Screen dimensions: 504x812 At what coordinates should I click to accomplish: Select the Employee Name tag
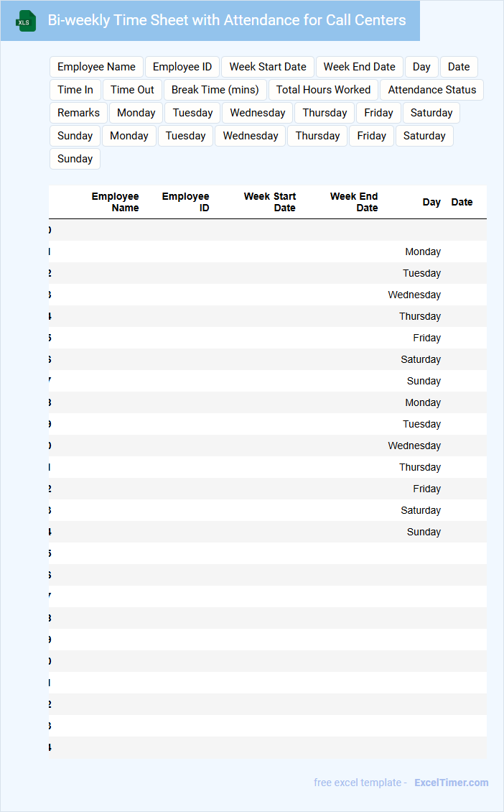[x=96, y=67]
